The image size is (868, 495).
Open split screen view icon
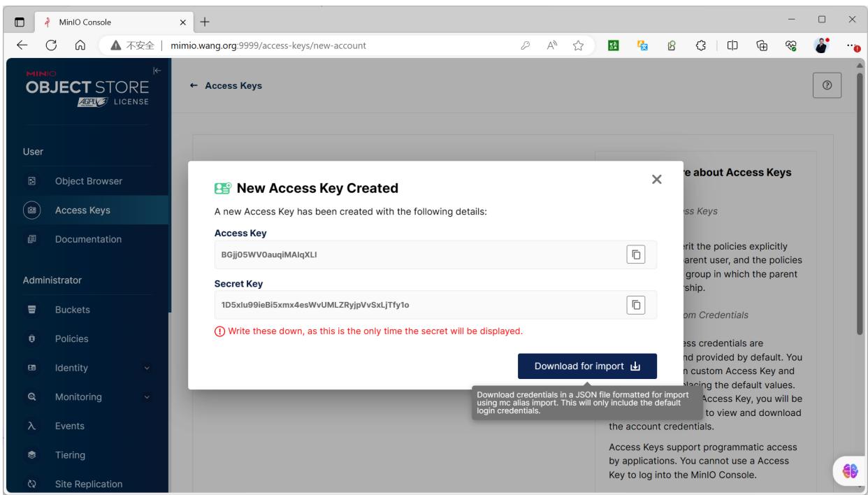coord(734,46)
